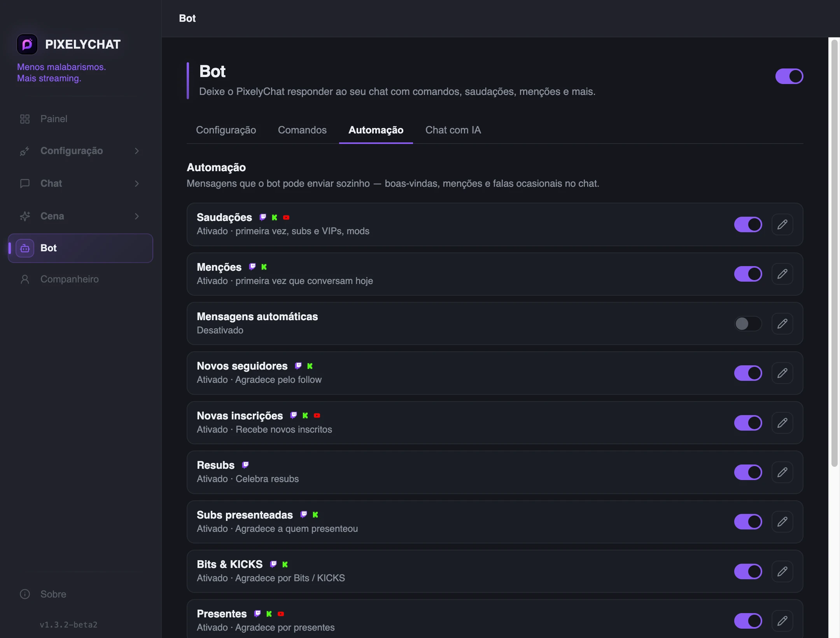840x638 pixels.
Task: Toggle the main Bot switch off
Action: click(x=789, y=76)
